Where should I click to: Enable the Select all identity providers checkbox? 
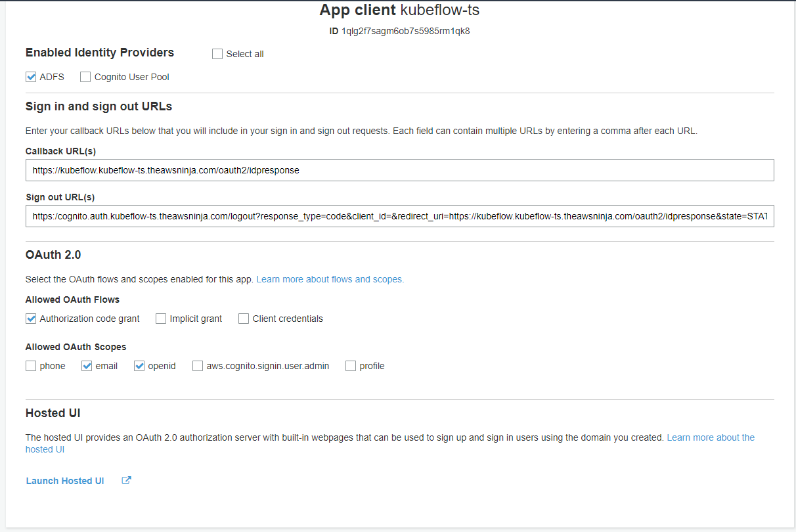coord(217,54)
